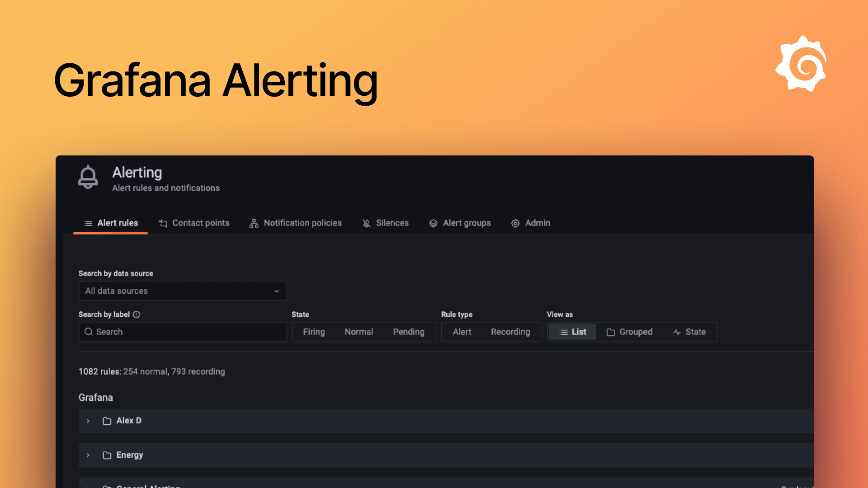This screenshot has width=868, height=488.
Task: Filter alerts by Firing state
Action: [314, 331]
